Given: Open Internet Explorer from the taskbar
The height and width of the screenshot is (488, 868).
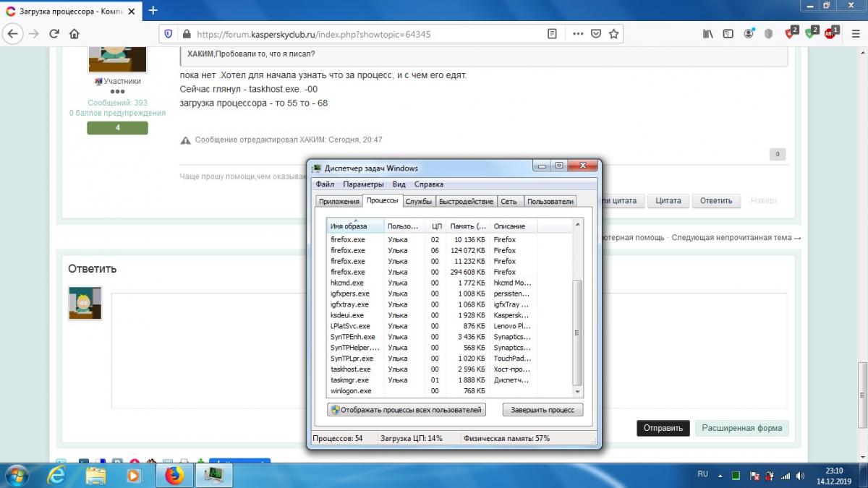Looking at the screenshot, I should pos(56,475).
